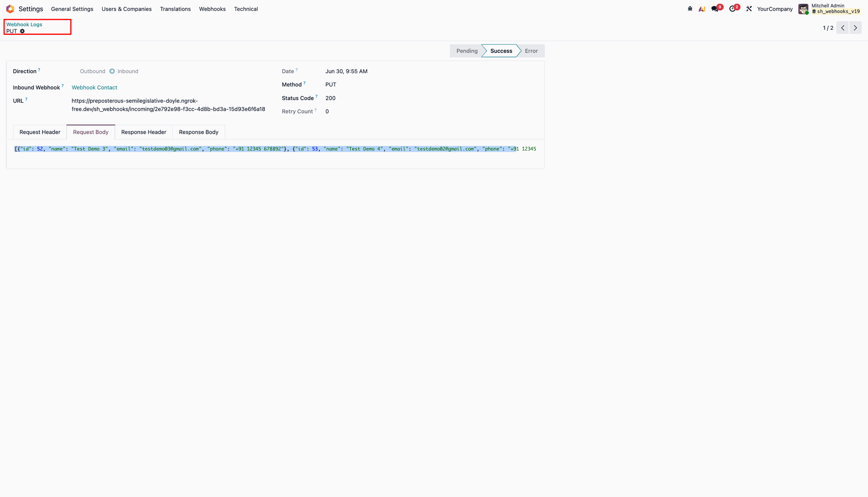Click the webhook URL text

[168, 105]
